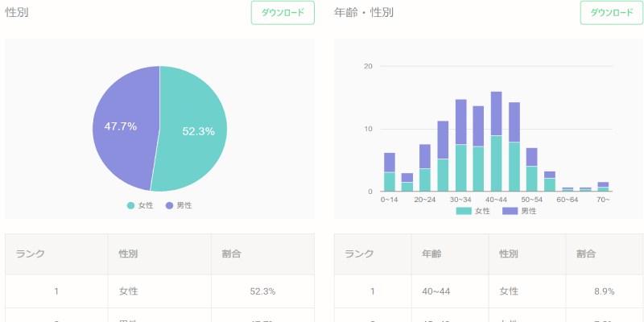Click the 性別 header in the left table
This screenshot has width=644, height=322.
coord(159,254)
